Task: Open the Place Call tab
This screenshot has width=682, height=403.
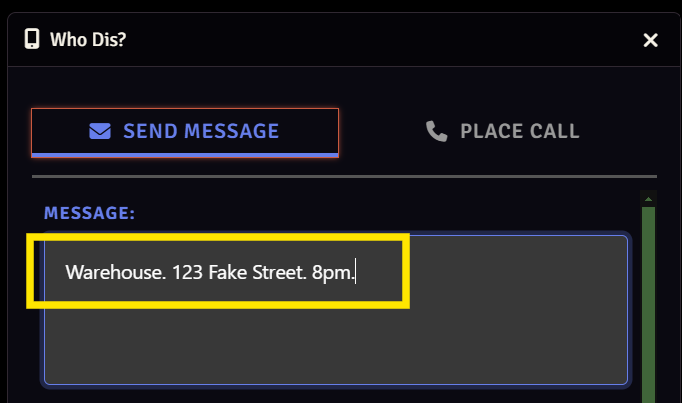Action: 502,132
